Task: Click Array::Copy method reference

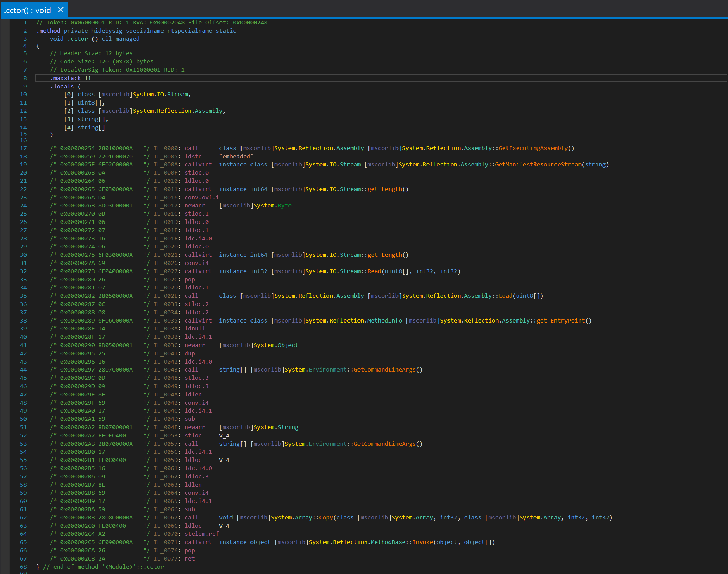Action: [x=326, y=517]
